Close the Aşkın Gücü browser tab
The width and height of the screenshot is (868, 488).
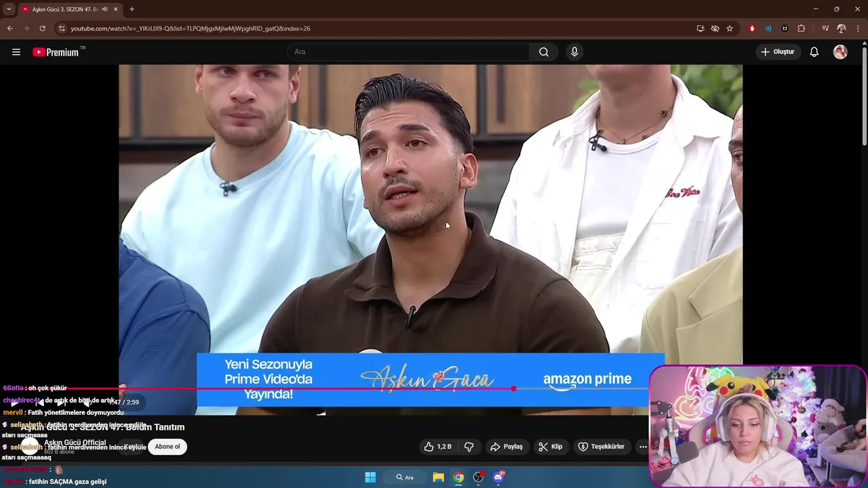click(115, 9)
